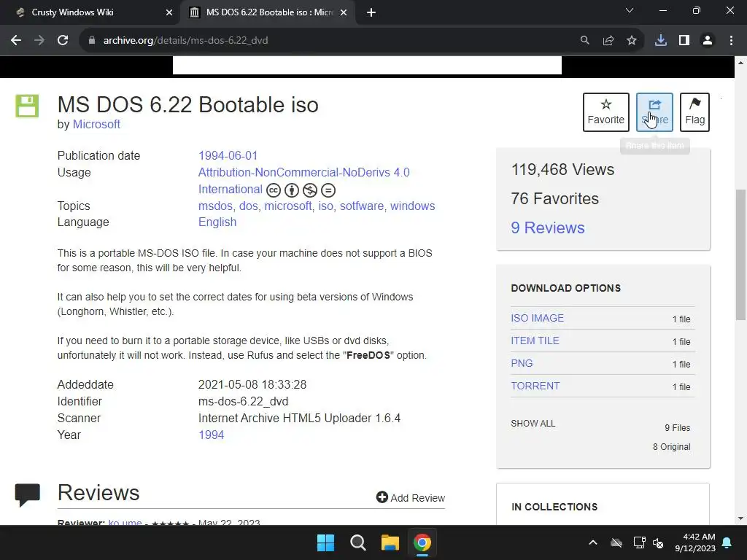The height and width of the screenshot is (560, 747).
Task: Flag this item with the Flag button
Action: [x=695, y=112]
